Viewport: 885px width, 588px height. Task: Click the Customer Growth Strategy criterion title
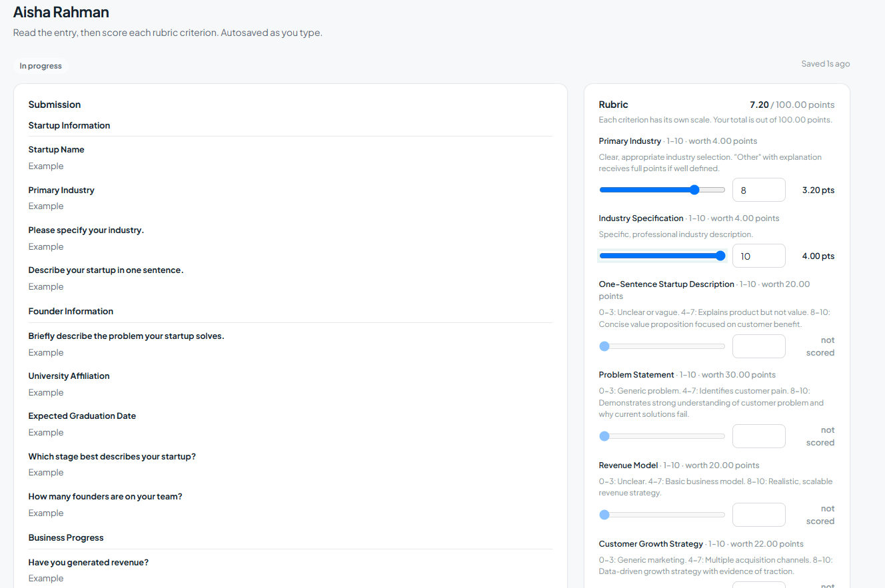pyautogui.click(x=651, y=543)
